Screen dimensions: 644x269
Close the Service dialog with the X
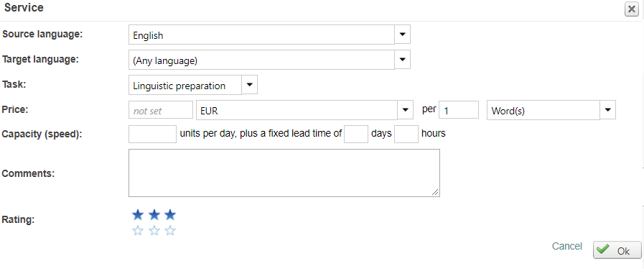click(632, 9)
